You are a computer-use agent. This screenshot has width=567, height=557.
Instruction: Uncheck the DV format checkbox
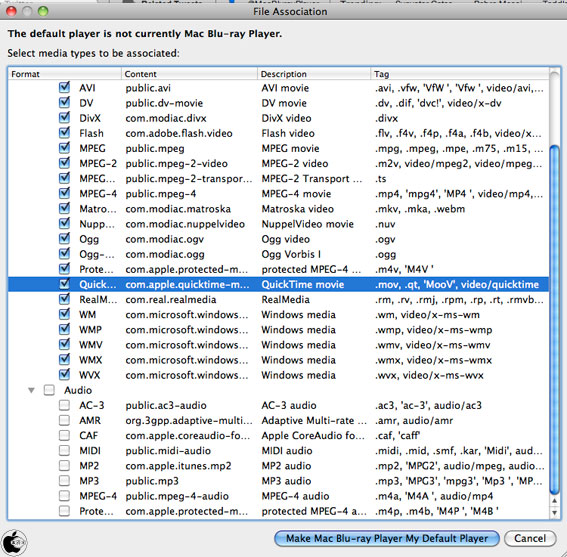coord(64,103)
